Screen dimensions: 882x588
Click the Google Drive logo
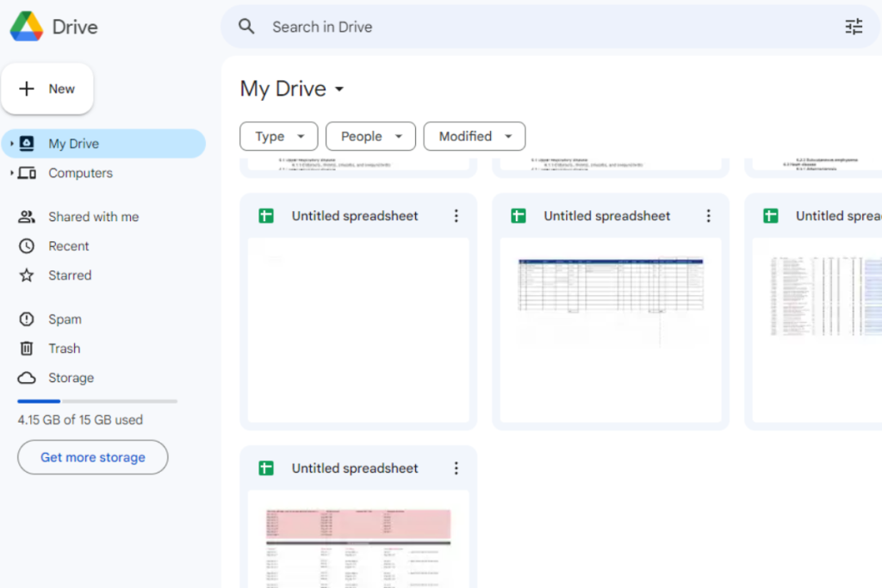click(x=27, y=27)
